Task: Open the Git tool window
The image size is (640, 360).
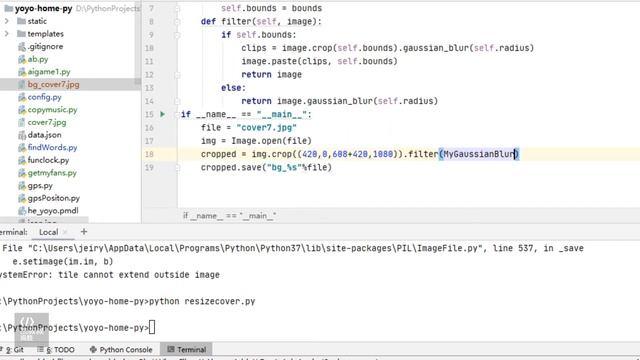Action: pyautogui.click(x=14, y=350)
